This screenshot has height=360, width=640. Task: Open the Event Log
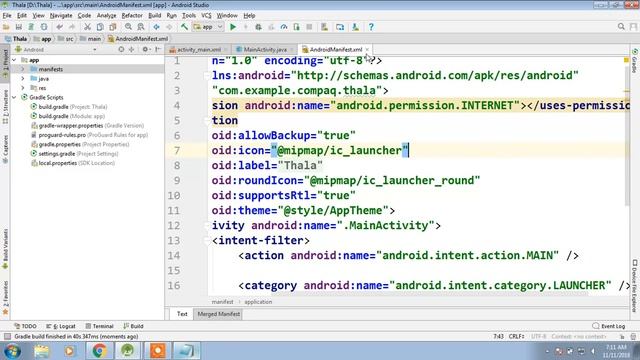[609, 326]
